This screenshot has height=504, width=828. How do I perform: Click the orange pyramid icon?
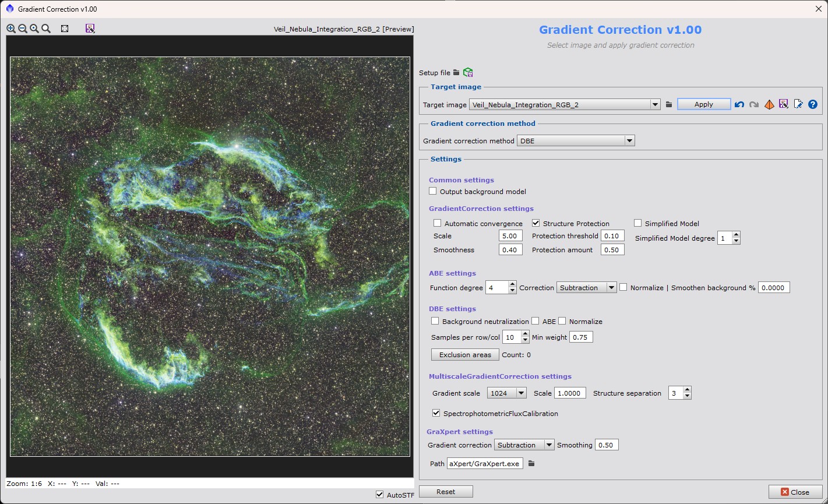coord(769,105)
